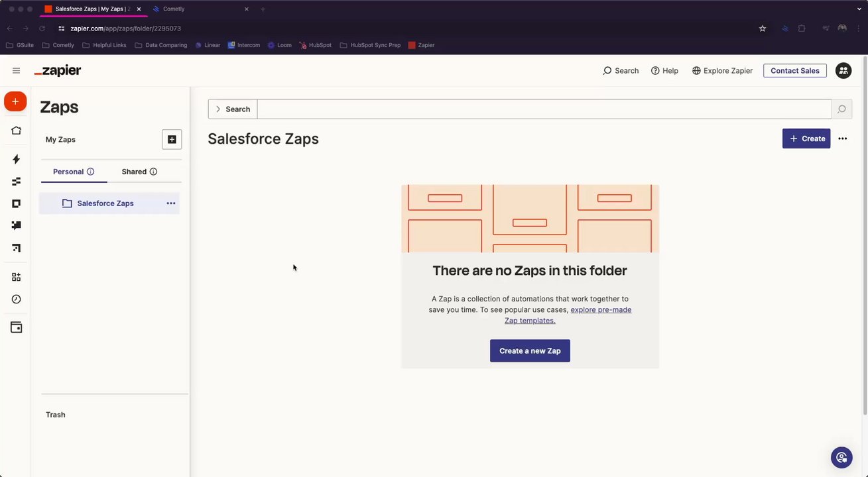Open the Zaps lightning bolt icon

tap(16, 159)
